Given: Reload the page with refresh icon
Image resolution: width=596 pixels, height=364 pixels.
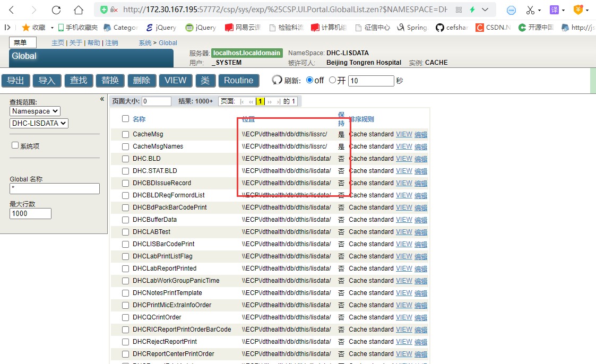Looking at the screenshot, I should click(56, 10).
